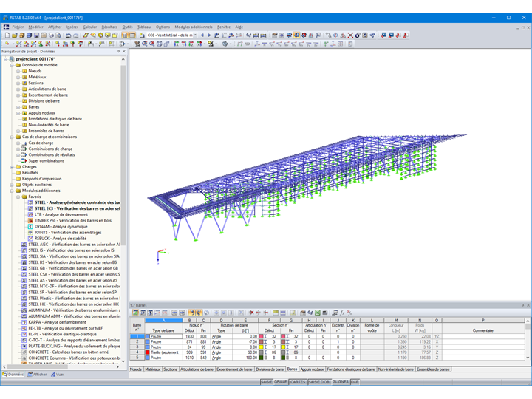Click the Excel export icon in table toolbar

[x=318, y=313]
